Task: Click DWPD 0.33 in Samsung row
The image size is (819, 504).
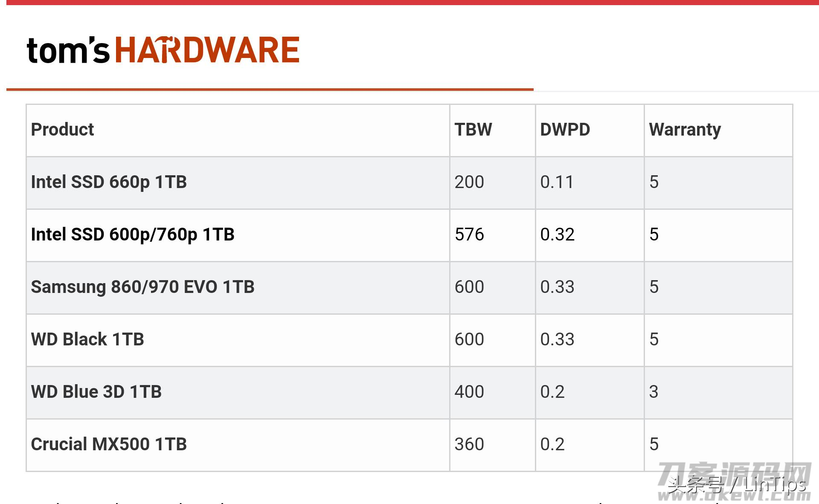Action: point(557,287)
